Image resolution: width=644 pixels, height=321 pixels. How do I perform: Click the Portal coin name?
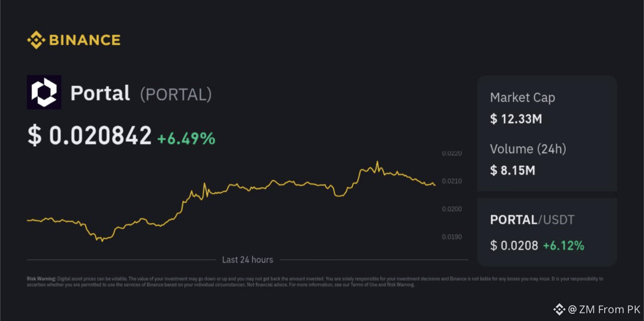pyautogui.click(x=100, y=93)
